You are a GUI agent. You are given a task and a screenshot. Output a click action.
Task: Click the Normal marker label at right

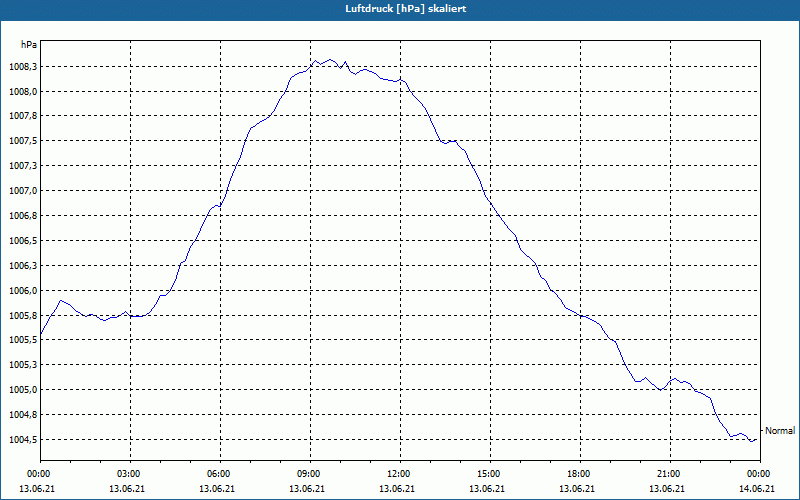780,431
